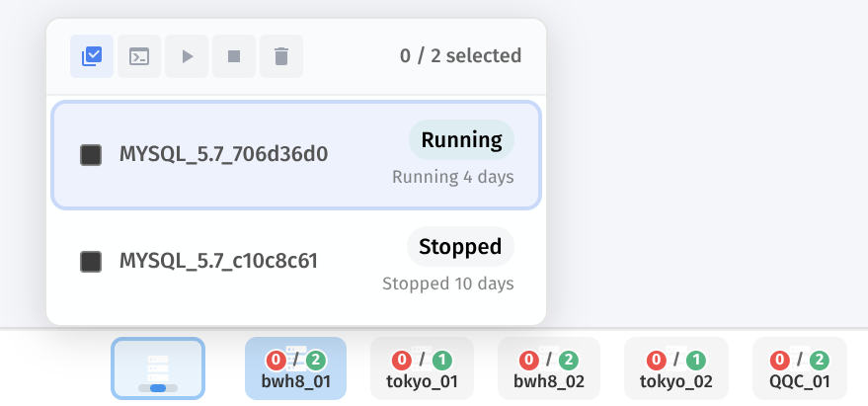Switch to the tokyo_01 server tab
This screenshot has height=406, width=868.
click(422, 368)
